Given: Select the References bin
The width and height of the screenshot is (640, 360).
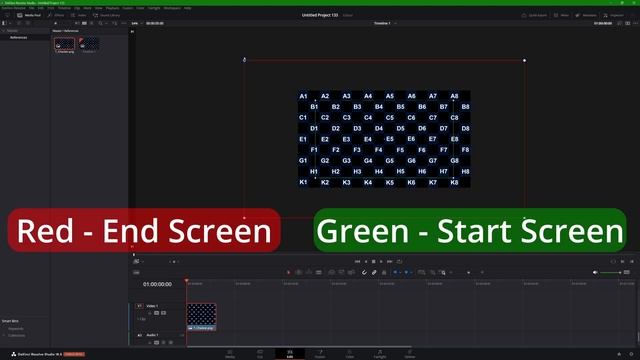Looking at the screenshot, I should 18,37.
